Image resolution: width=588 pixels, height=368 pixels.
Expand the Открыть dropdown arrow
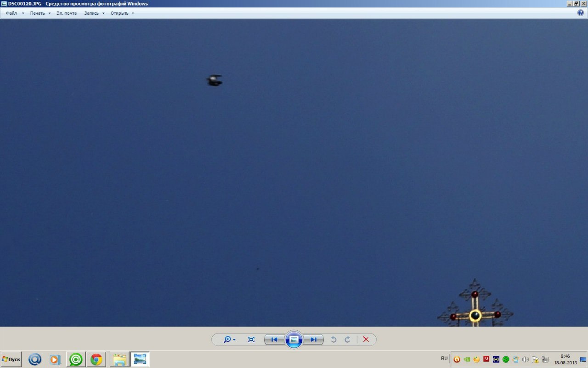(x=133, y=13)
